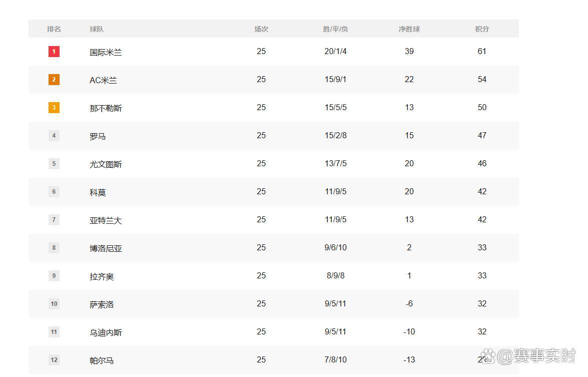Open the 亚特兰大 team link
This screenshot has height=377, width=588.
(x=106, y=220)
